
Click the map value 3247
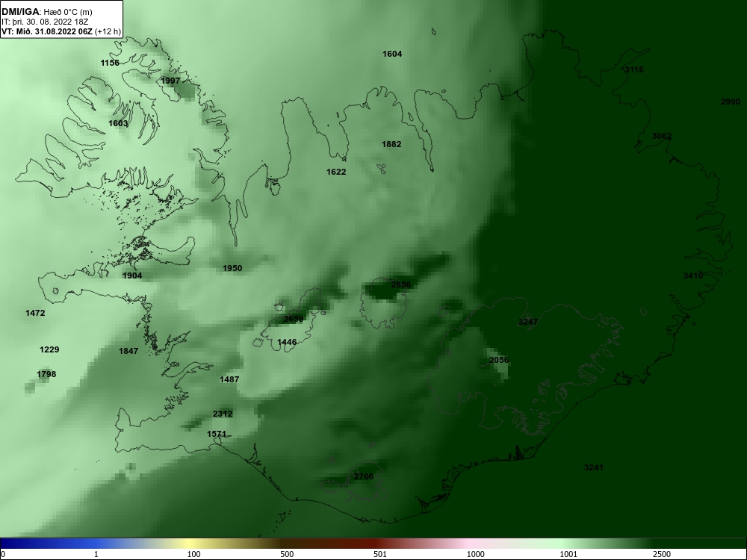tap(528, 322)
